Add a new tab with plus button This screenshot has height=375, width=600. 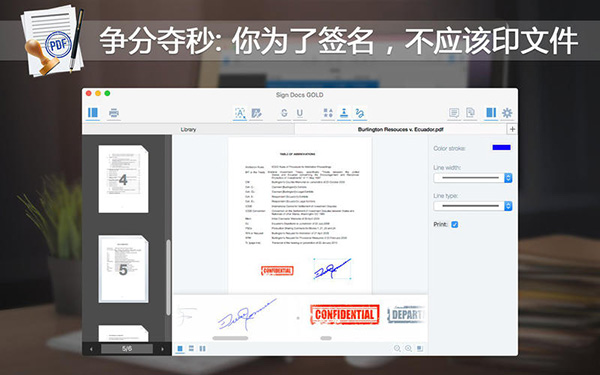tap(512, 129)
